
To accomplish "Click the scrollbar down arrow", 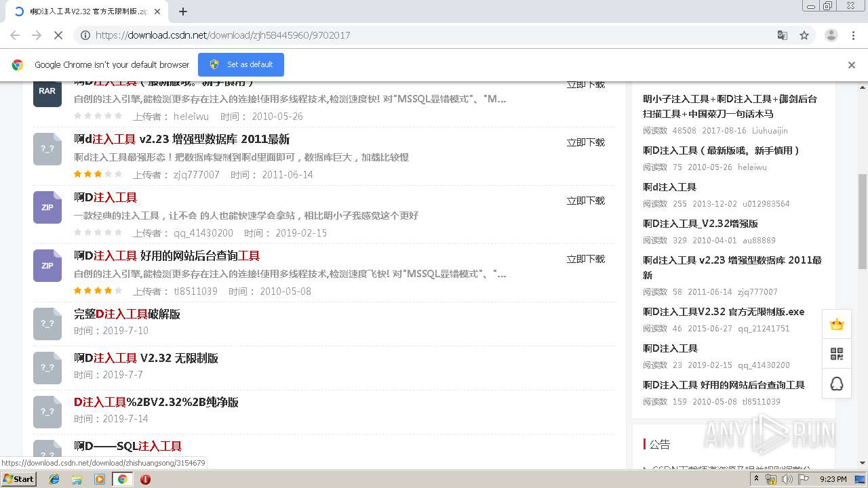I will click(862, 463).
